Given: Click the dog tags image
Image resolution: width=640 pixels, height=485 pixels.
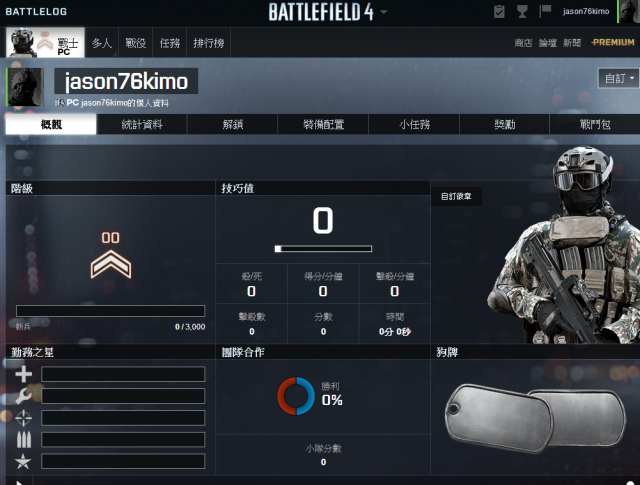Looking at the screenshot, I should point(536,418).
